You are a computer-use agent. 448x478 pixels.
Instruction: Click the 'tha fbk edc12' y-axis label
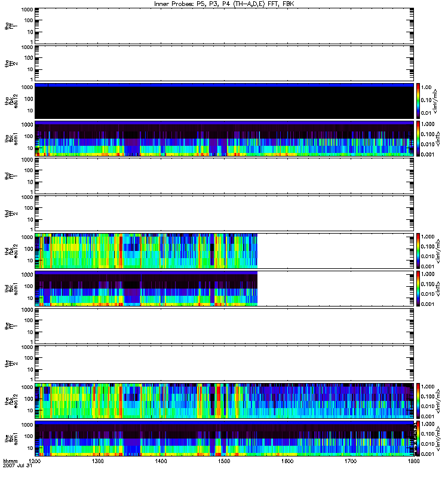pyautogui.click(x=11, y=101)
